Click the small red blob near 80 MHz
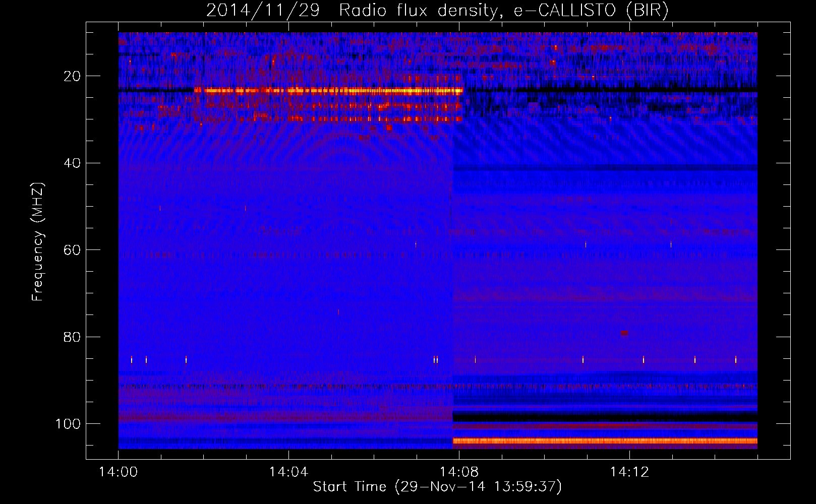This screenshot has width=816, height=504. (x=625, y=333)
